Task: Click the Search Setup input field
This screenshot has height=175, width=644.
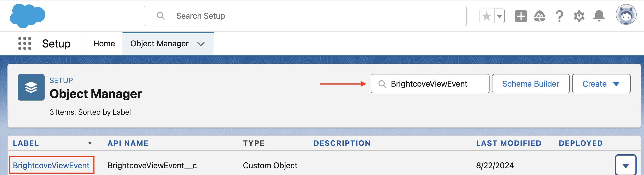Action: click(305, 16)
